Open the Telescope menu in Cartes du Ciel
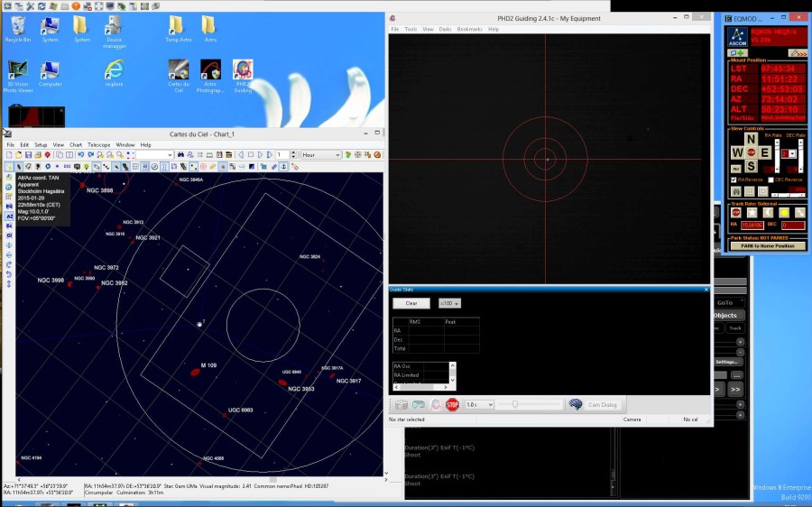812x507 pixels. [x=98, y=145]
